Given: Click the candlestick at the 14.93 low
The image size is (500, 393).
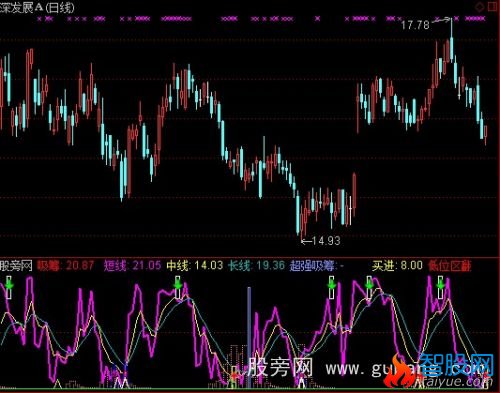Looking at the screenshot, I should [x=302, y=223].
